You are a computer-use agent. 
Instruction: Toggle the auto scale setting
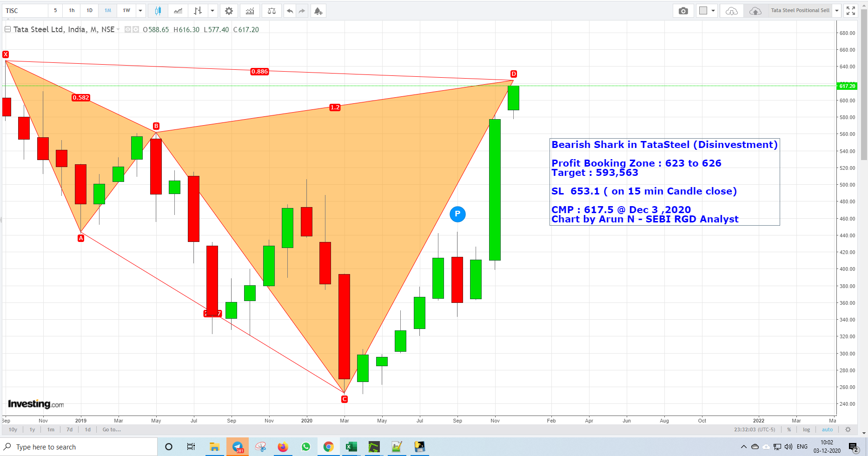pos(828,429)
